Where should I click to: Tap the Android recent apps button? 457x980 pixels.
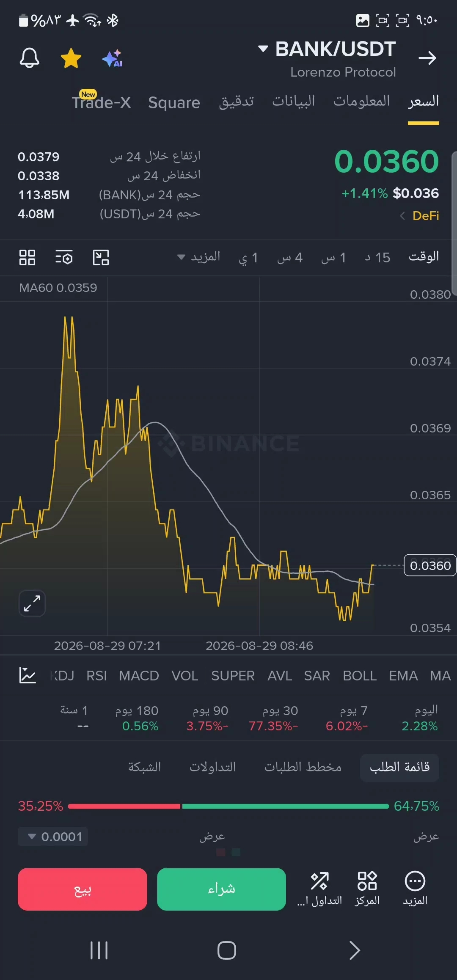coord(99,950)
